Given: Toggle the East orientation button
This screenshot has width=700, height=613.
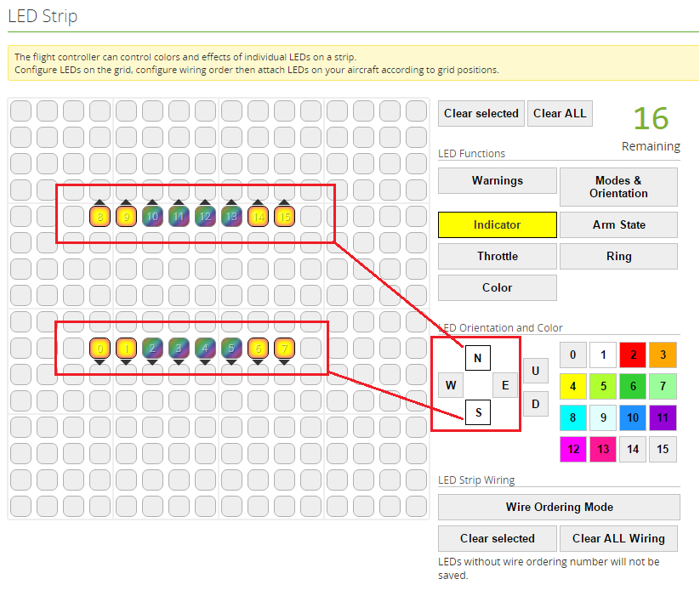Looking at the screenshot, I should click(504, 385).
